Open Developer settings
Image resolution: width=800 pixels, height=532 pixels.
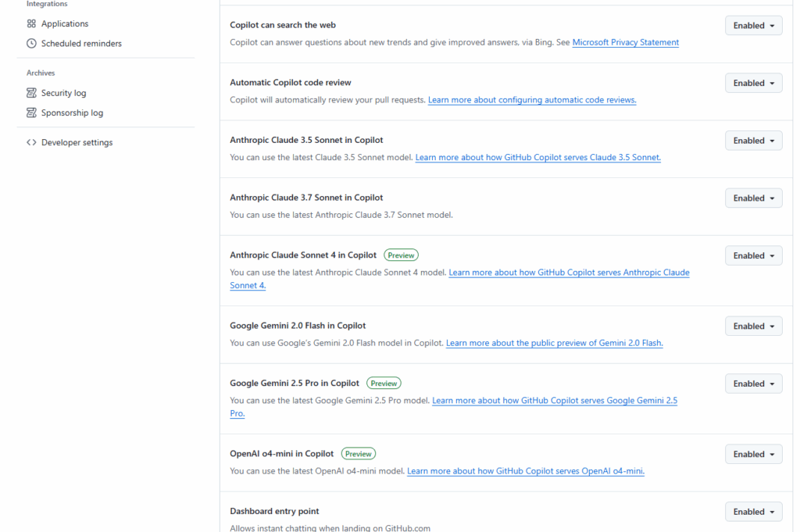77,142
